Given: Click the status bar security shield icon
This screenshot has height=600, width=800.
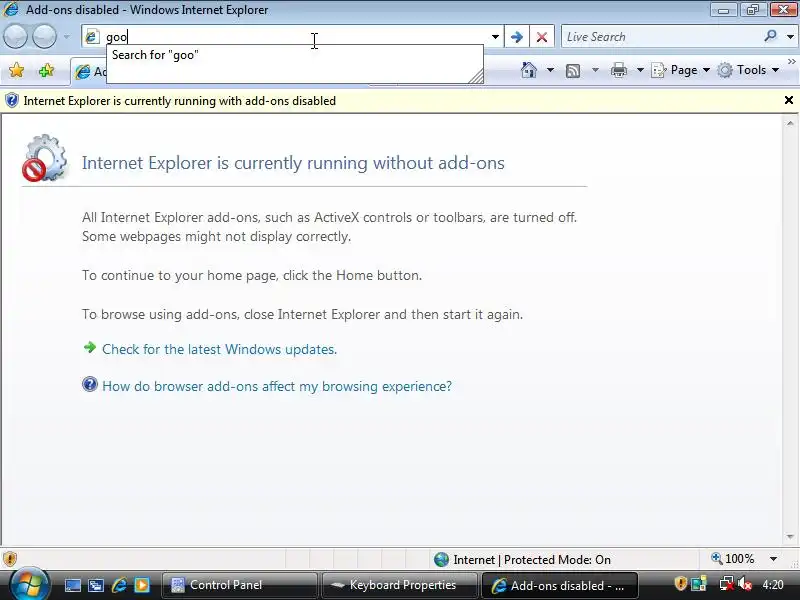Looking at the screenshot, I should pyautogui.click(x=10, y=559).
